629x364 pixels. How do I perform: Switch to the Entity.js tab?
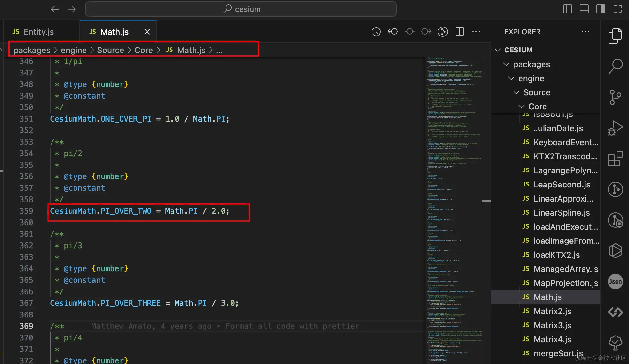38,32
